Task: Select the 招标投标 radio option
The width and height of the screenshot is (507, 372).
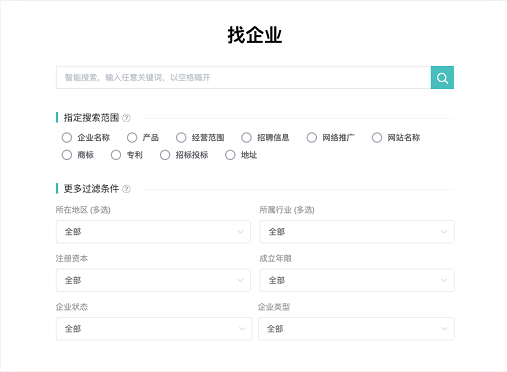Action: [x=165, y=155]
